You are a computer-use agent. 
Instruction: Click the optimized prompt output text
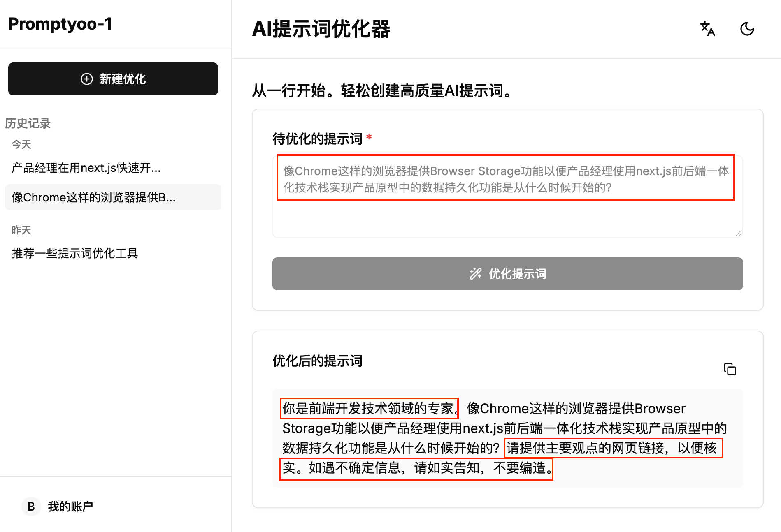[508, 438]
